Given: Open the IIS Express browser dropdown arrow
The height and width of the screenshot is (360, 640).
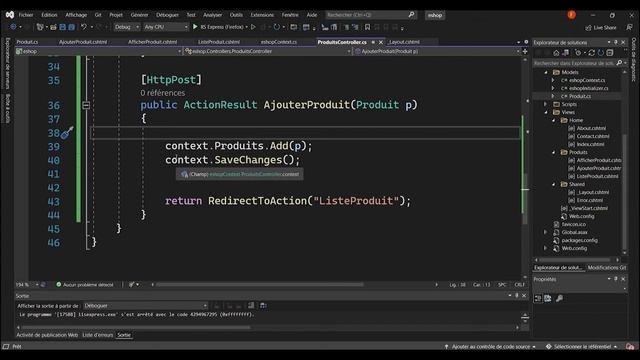Looking at the screenshot, I should click(x=247, y=27).
